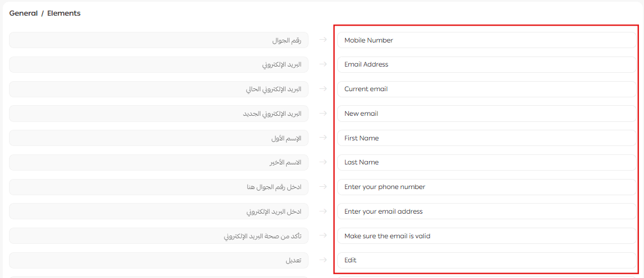Click the Edit translation input field

(486, 260)
